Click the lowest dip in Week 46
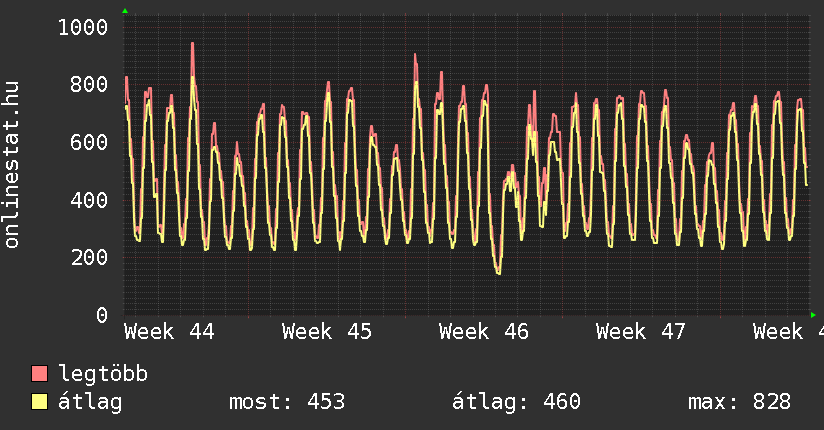Screen dimensions: 824x430 click(498, 272)
